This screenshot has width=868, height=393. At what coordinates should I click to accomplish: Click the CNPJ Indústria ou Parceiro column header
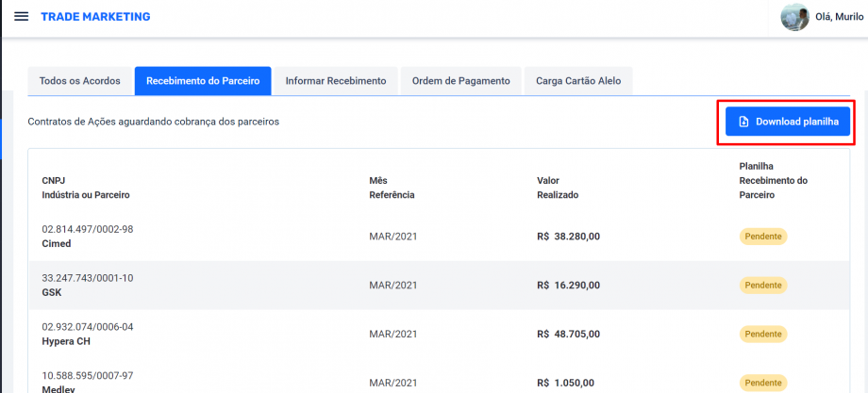click(x=86, y=188)
